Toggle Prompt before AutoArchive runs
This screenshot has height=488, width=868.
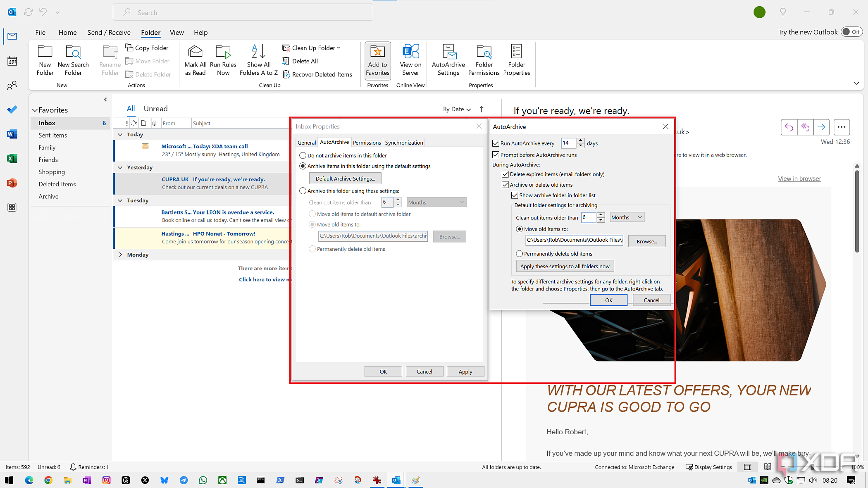(x=496, y=155)
